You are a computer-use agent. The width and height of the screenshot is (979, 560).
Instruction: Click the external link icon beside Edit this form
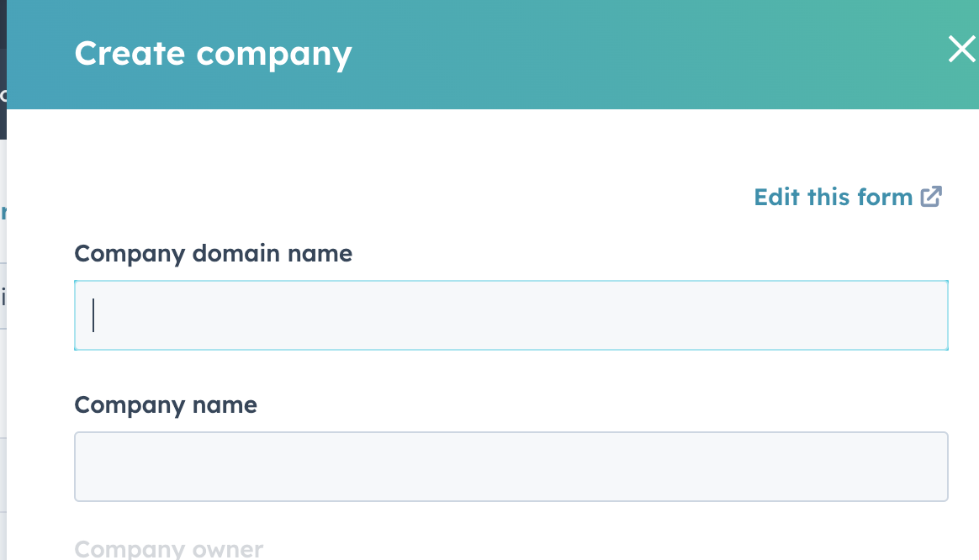(931, 197)
